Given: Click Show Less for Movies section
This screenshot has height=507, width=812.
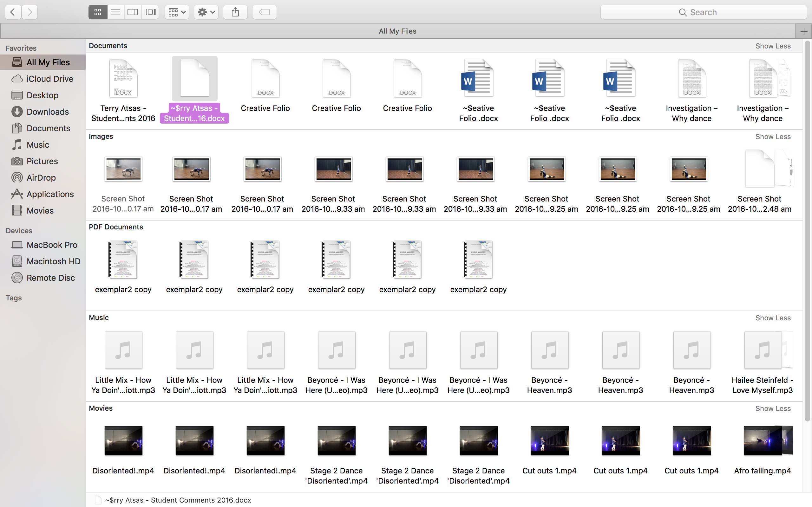Looking at the screenshot, I should [773, 408].
